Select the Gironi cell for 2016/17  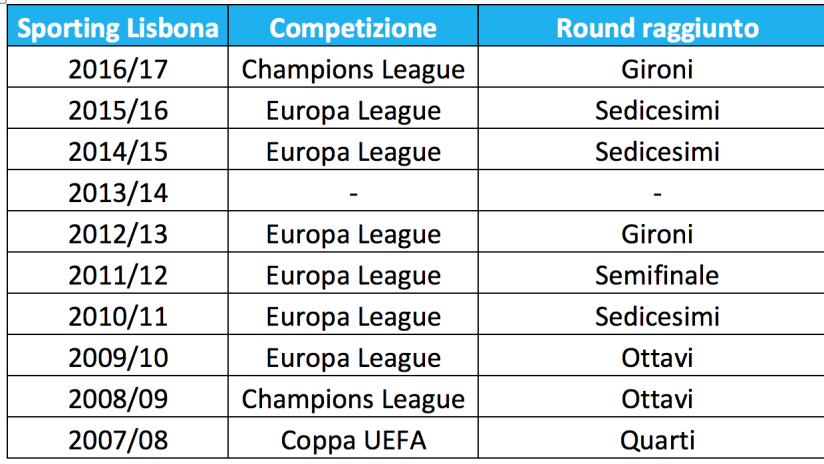652,67
